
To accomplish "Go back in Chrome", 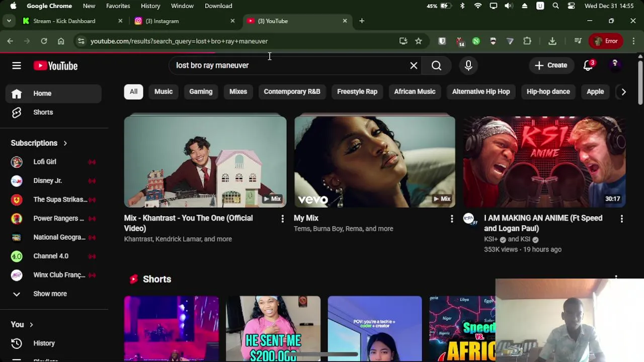I will [x=10, y=41].
